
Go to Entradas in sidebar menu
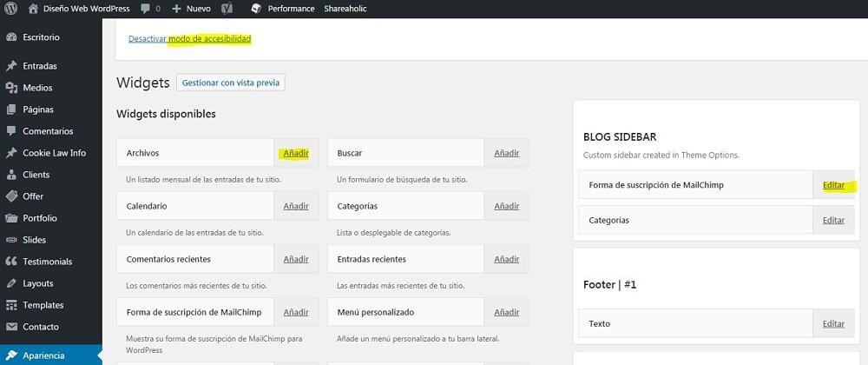point(40,66)
